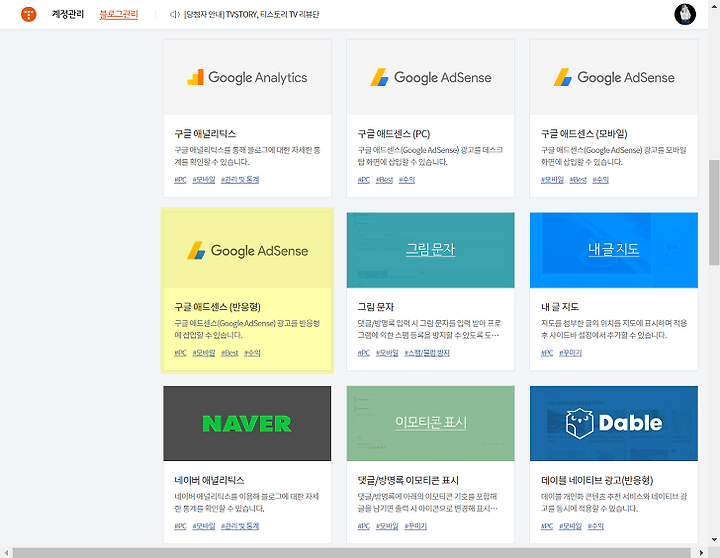Click #수익 tag under 데이블 네이티브 광고
This screenshot has width=720, height=558.
tap(596, 526)
